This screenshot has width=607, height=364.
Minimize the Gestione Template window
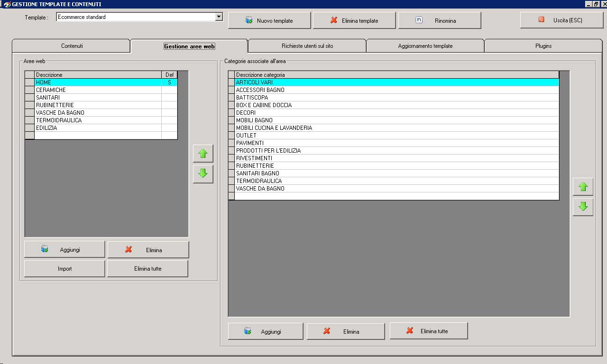point(589,4)
